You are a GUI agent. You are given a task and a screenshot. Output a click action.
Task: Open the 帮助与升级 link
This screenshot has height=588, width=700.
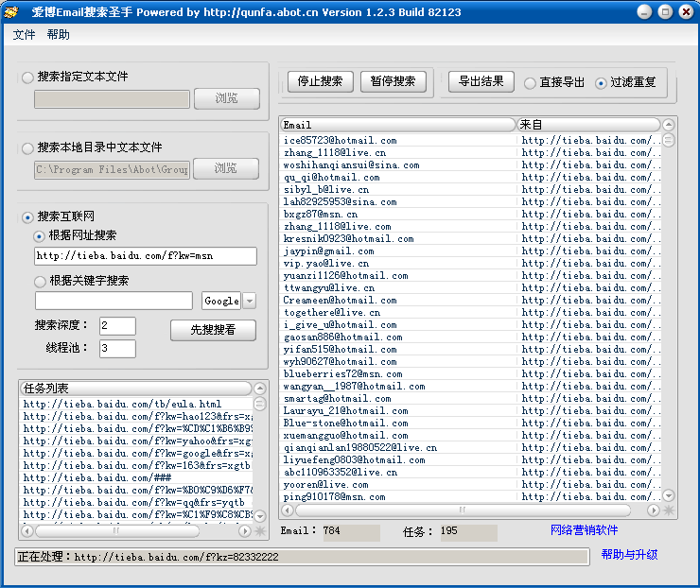[x=629, y=555]
